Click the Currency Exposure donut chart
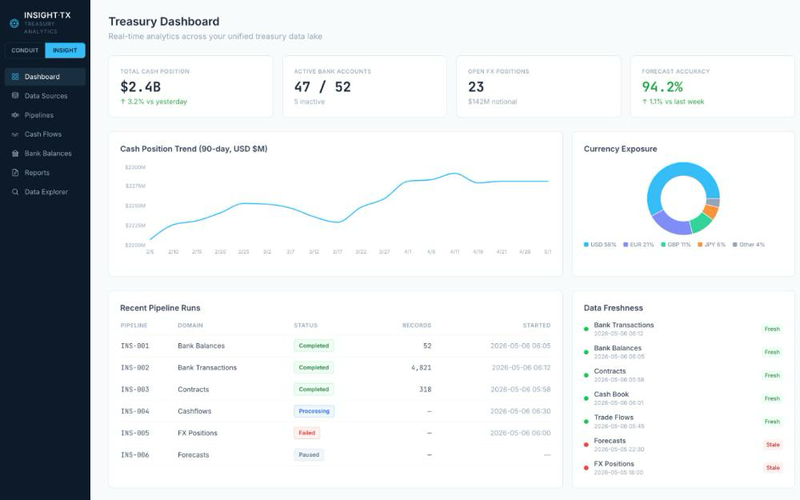The width and height of the screenshot is (800, 500). pyautogui.click(x=683, y=198)
